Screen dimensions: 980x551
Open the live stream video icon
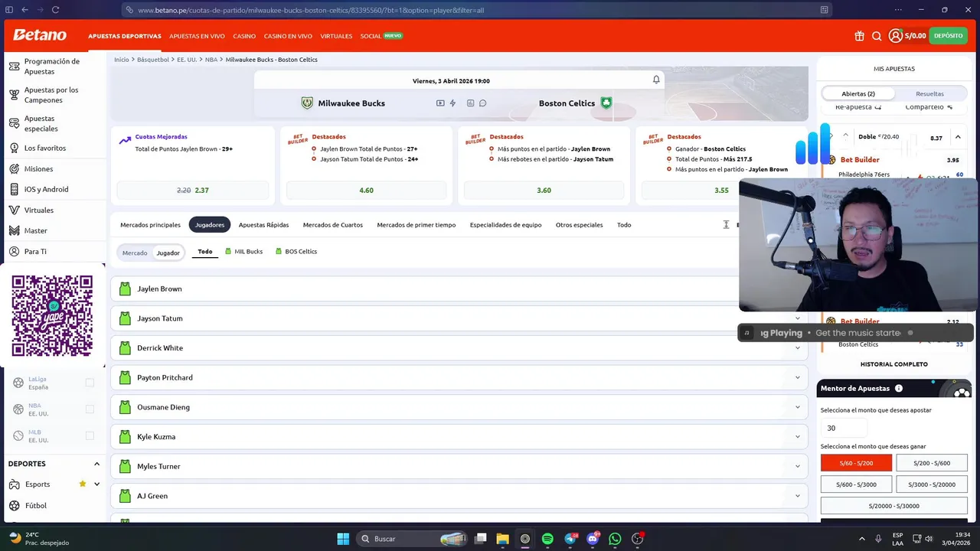tap(440, 103)
